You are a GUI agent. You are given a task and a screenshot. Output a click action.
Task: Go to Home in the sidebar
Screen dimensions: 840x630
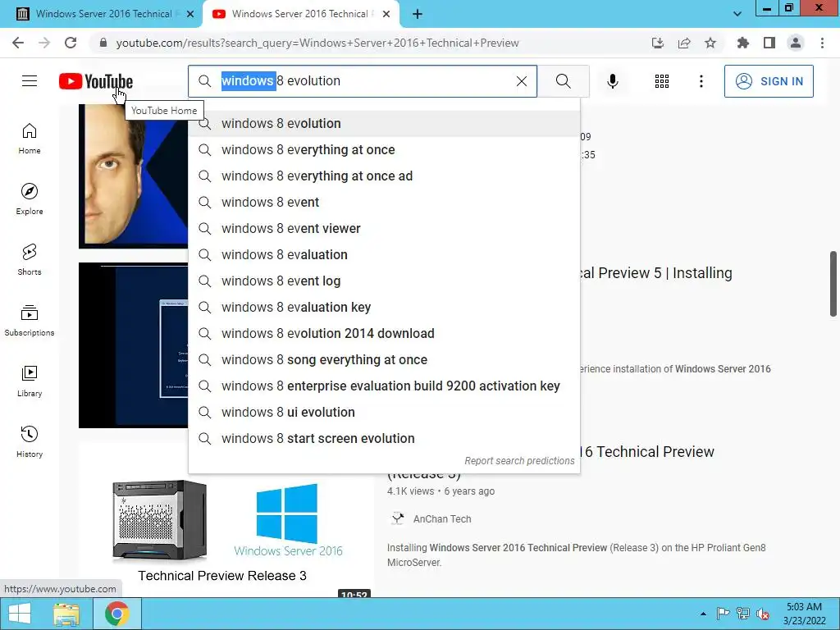30,139
